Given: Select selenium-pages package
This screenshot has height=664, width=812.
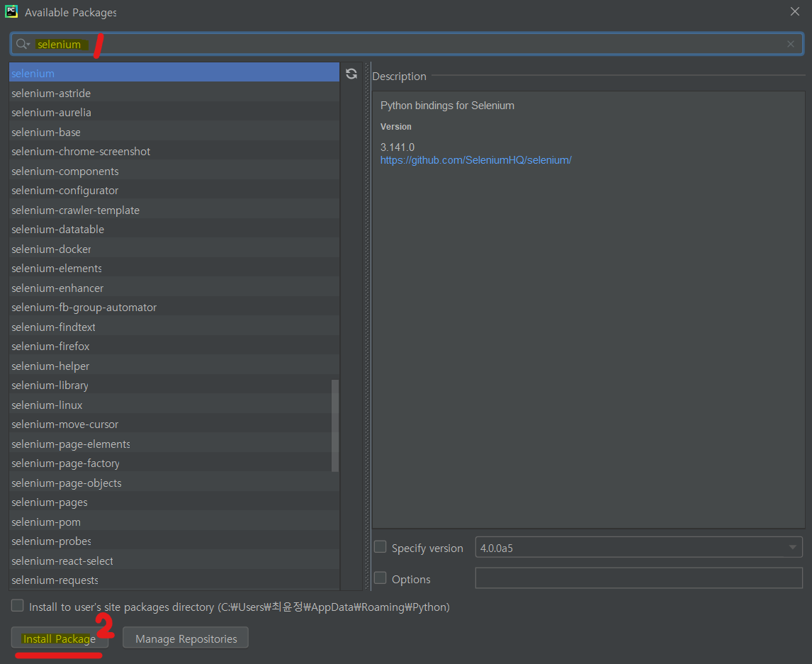Looking at the screenshot, I should [174, 502].
